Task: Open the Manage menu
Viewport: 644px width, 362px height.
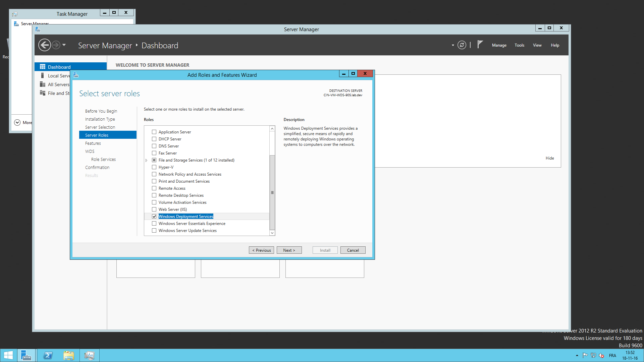Action: (x=499, y=45)
